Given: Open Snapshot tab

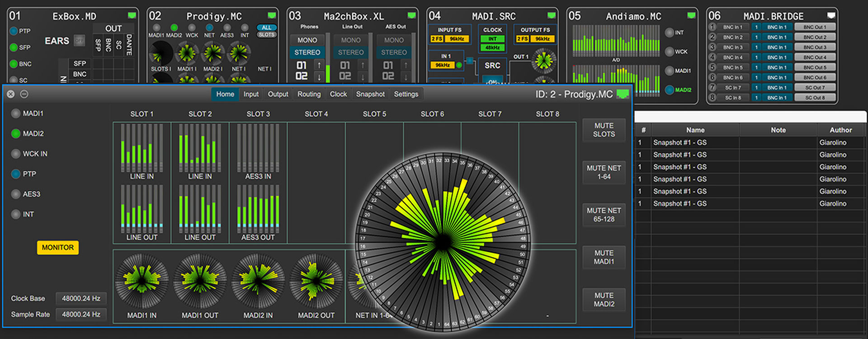Looking at the screenshot, I should coord(370,94).
